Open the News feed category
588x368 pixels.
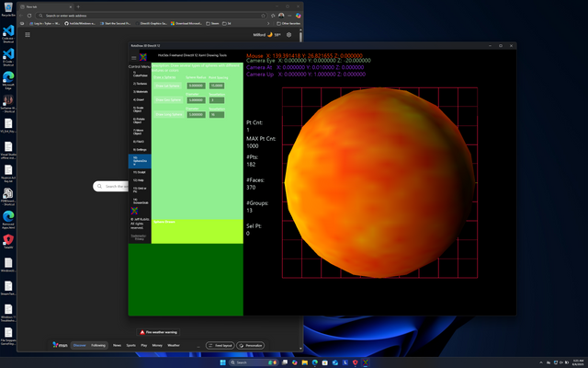pyautogui.click(x=117, y=346)
